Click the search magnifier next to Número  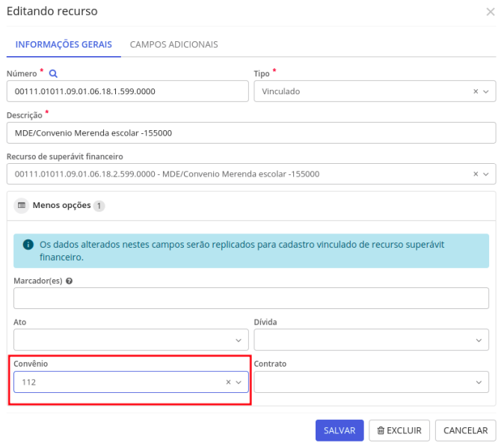53,73
